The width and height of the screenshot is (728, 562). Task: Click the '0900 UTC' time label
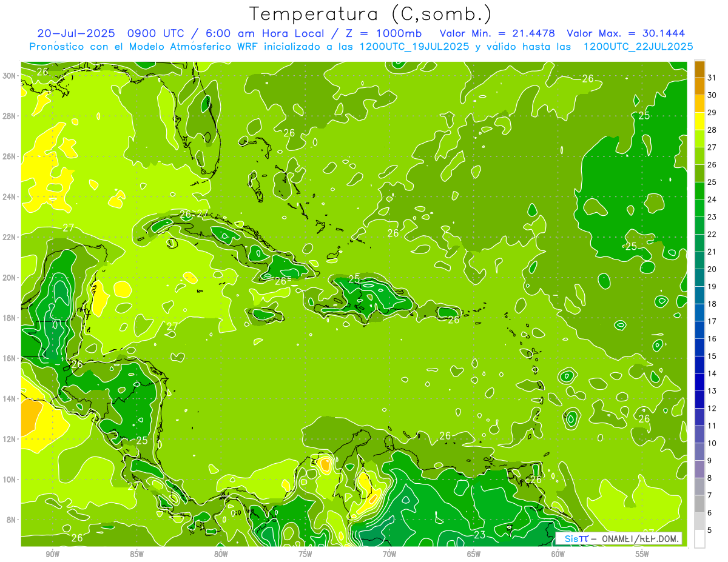click(156, 33)
